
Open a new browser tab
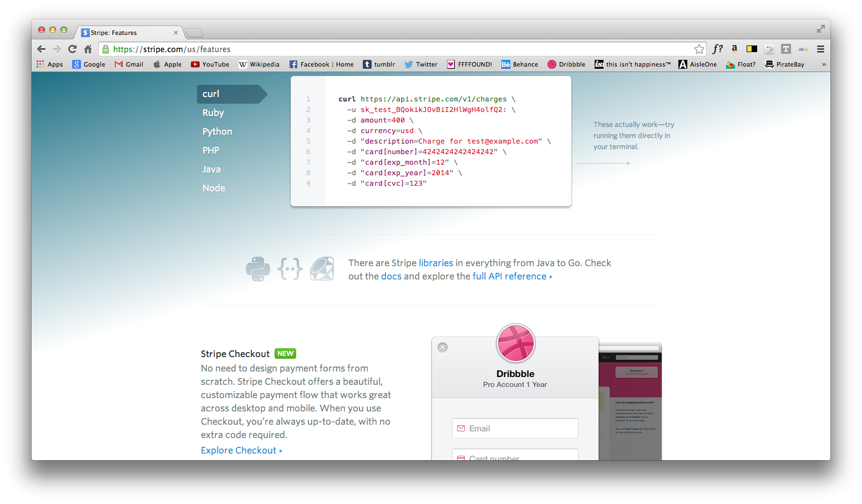point(194,33)
